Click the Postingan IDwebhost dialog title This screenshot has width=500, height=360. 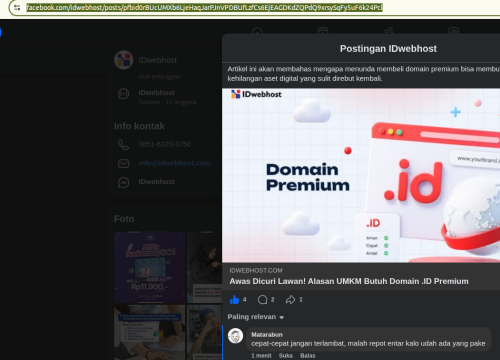(x=388, y=49)
